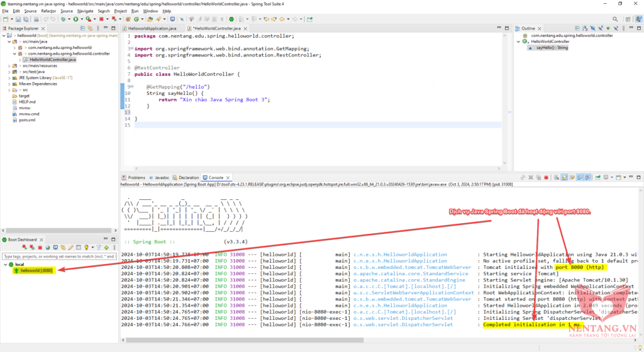Viewport: 644px width, 352px height.
Task: Open the HelloworldApplication.java editor tab
Action: click(152, 28)
